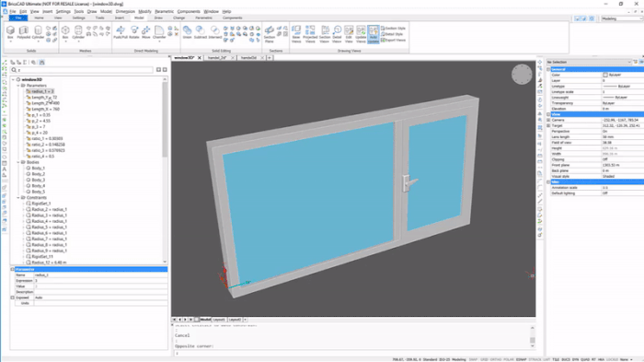
Task: Open the Modeling workspace dropdown
Action: tap(621, 18)
